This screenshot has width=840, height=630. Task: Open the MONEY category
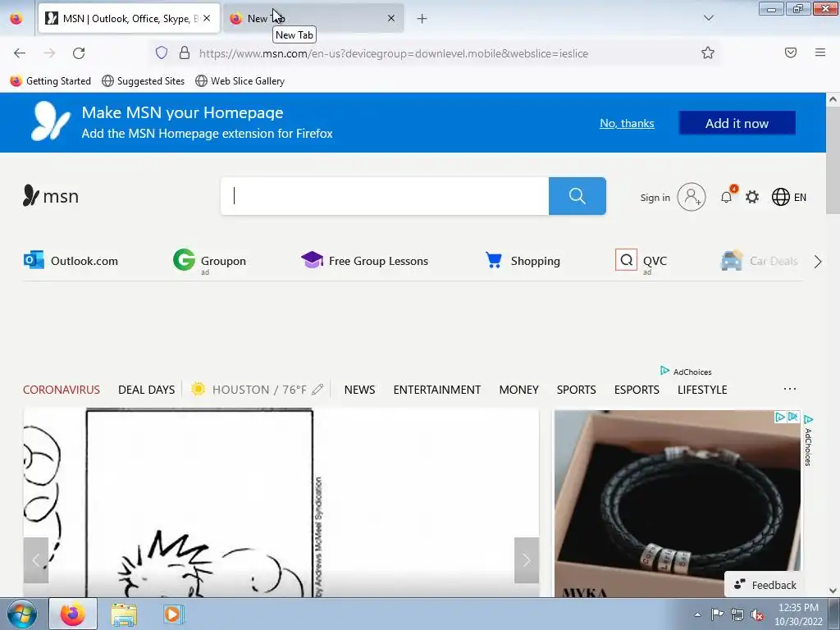[519, 390]
